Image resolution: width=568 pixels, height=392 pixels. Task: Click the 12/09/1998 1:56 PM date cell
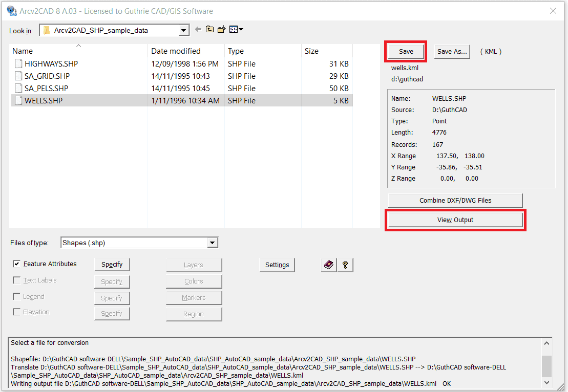(x=185, y=63)
